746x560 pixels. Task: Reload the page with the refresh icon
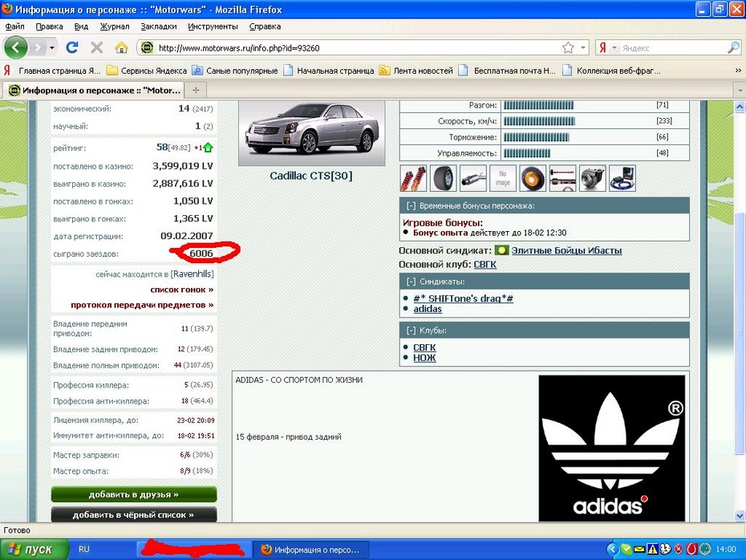(x=72, y=47)
